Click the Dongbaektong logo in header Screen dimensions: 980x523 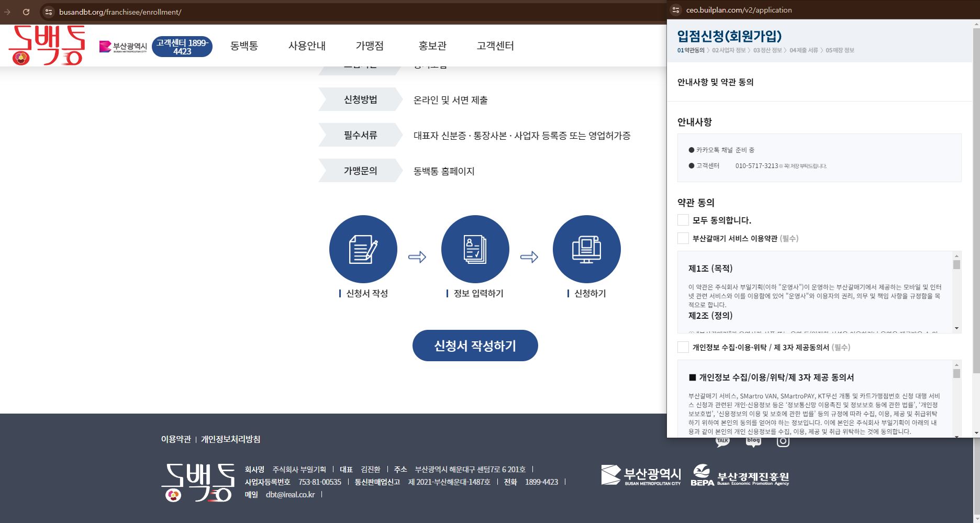pos(47,46)
